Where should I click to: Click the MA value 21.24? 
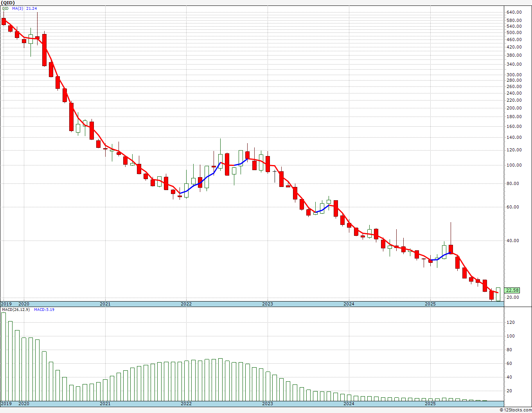coord(32,8)
